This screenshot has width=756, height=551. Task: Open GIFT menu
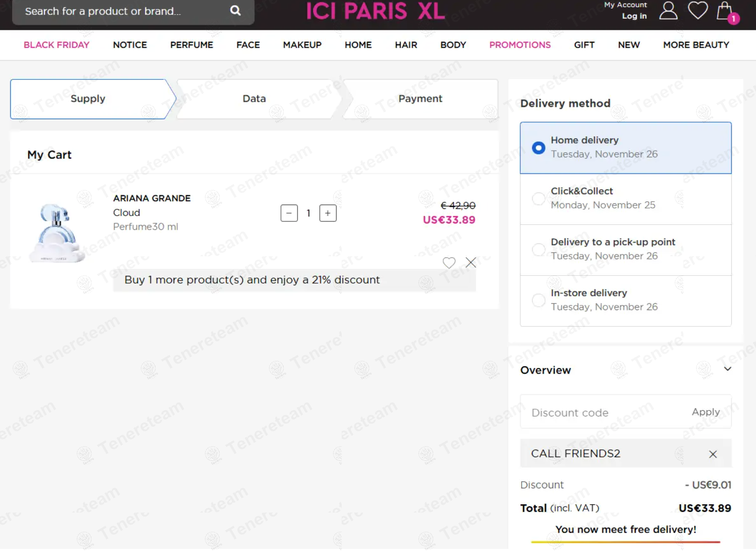click(x=584, y=45)
